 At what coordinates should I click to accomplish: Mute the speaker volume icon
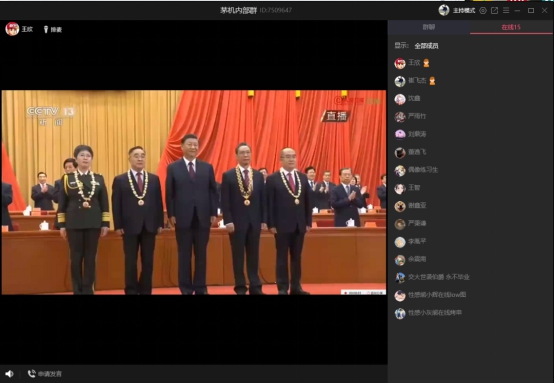click(9, 373)
